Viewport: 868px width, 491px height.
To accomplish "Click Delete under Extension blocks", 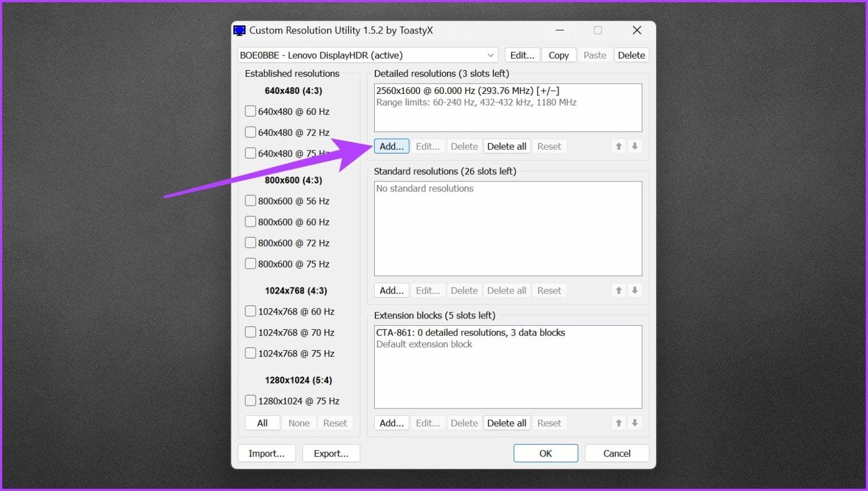I will tap(464, 423).
